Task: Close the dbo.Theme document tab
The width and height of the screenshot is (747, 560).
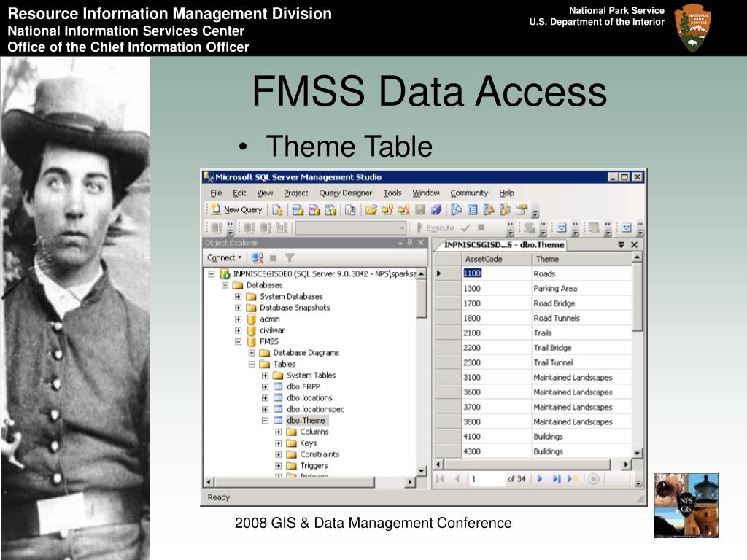Action: click(634, 245)
